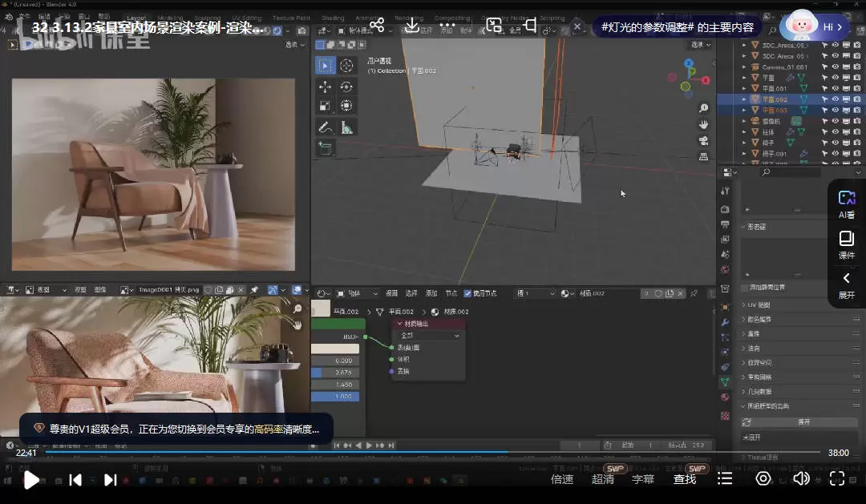Screen dimensions: 866x504
Task: Mute the player volume
Action: point(801,478)
